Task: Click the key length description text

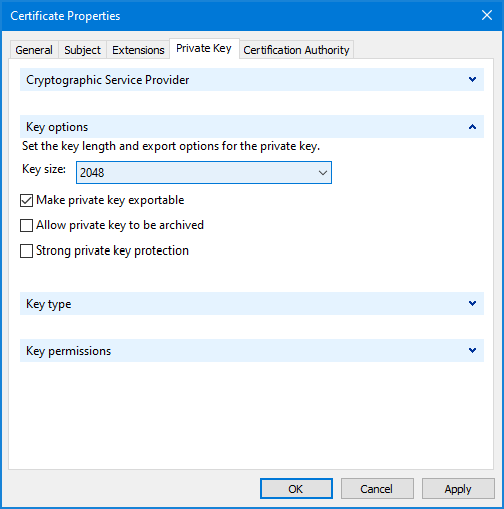Action: tap(171, 146)
